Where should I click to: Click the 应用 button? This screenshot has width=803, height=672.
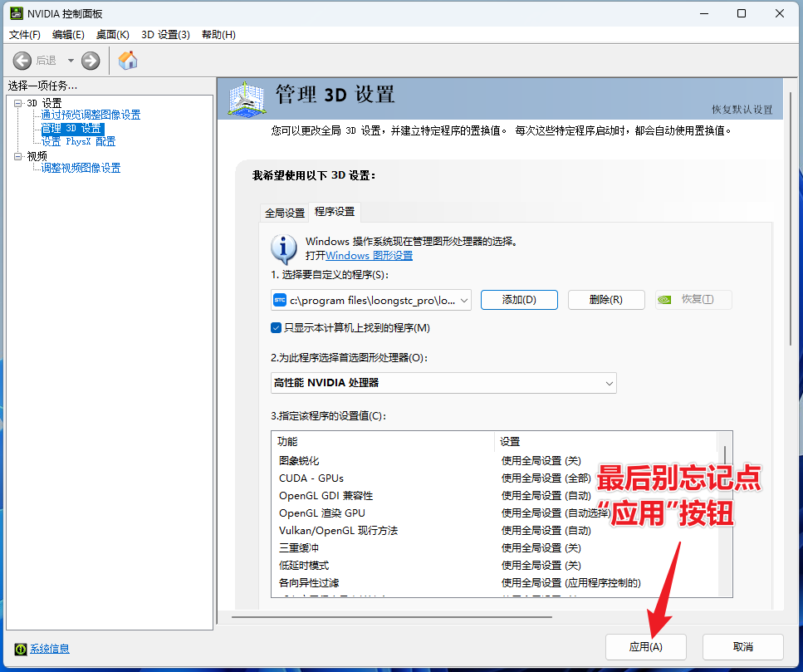coord(645,646)
